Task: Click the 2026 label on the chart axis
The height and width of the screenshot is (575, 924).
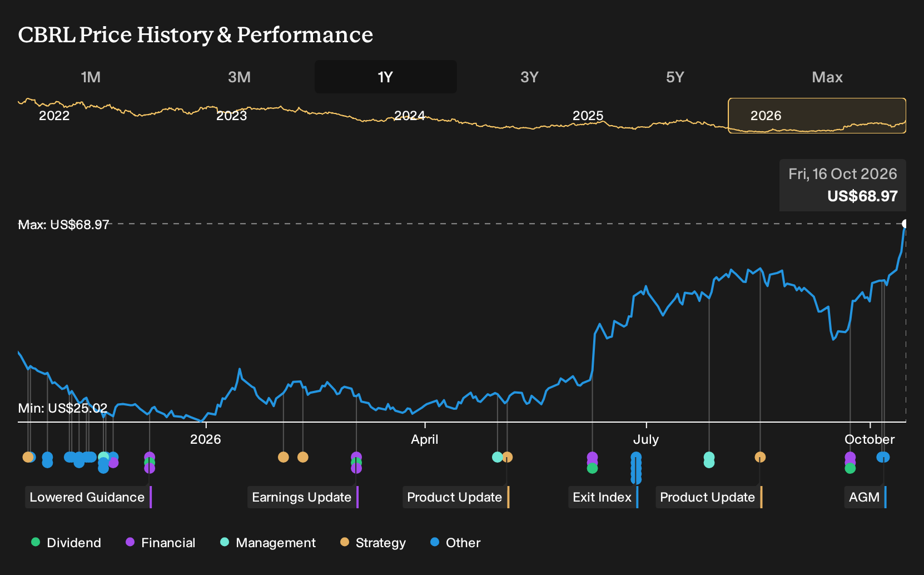Action: point(206,439)
